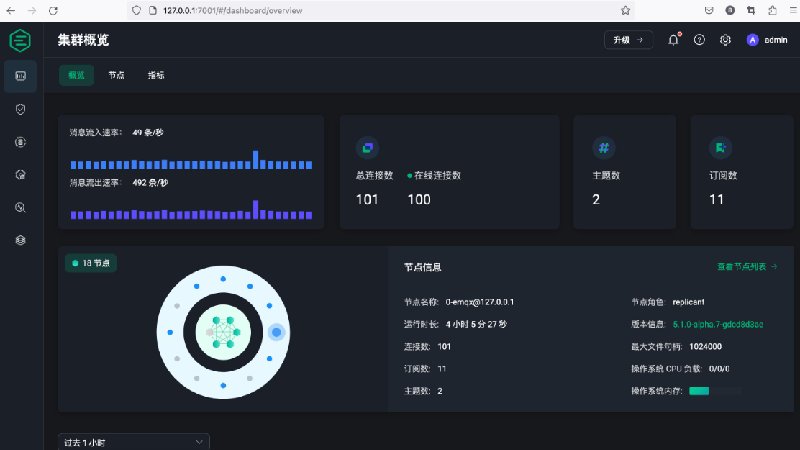Click node name 0-emqx@127.0.0.1
Screen dimensions: 800x450
[x=480, y=302]
